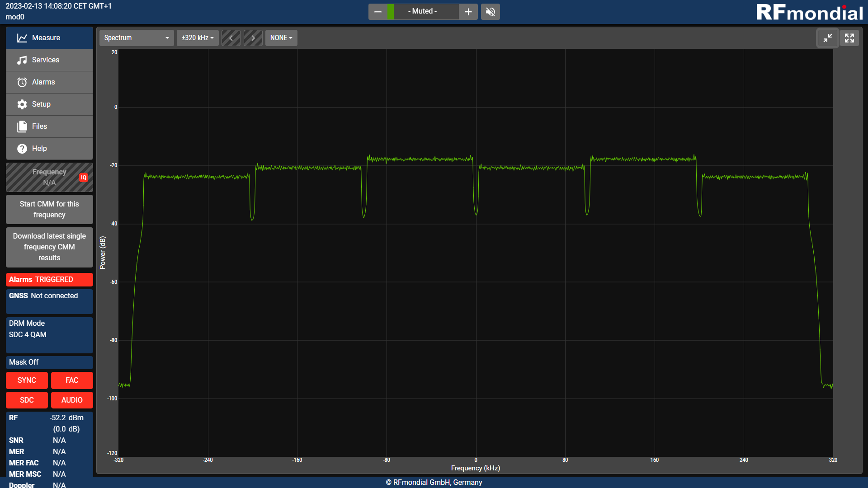Expand the ±320 kHz span dropdown
The image size is (868, 488).
[198, 38]
